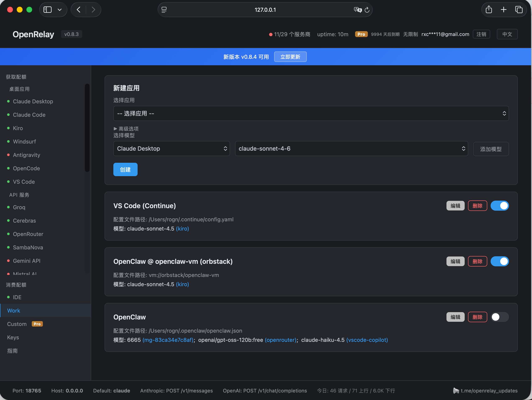Open a new tab with plus icon
The height and width of the screenshot is (400, 532).
(x=504, y=10)
